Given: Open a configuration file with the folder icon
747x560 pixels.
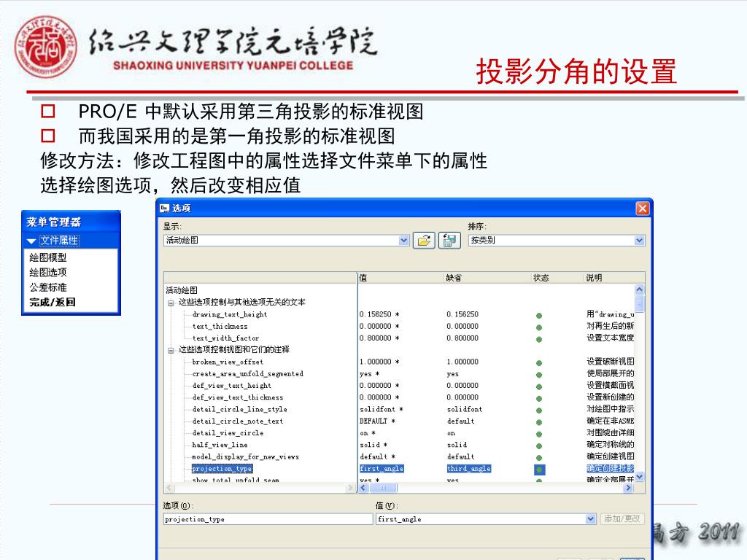Looking at the screenshot, I should coord(424,240).
